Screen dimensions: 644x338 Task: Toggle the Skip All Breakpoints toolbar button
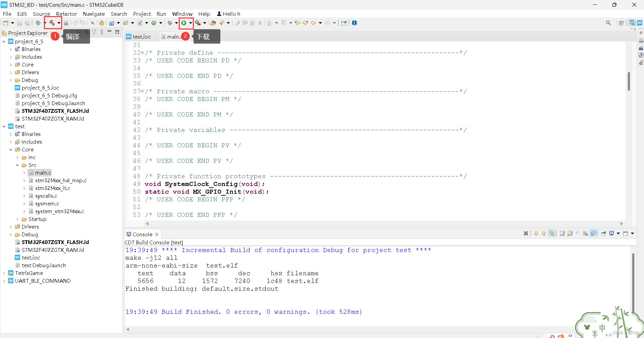[x=92, y=23]
